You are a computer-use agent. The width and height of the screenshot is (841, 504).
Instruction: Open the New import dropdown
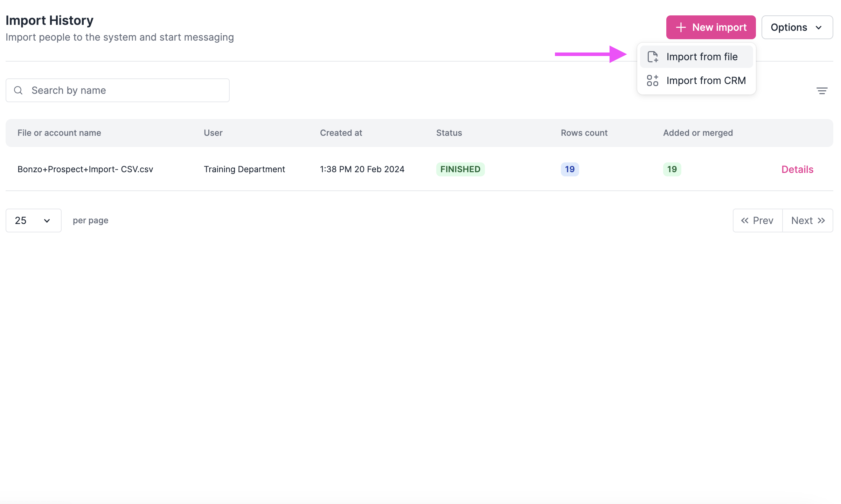(711, 27)
